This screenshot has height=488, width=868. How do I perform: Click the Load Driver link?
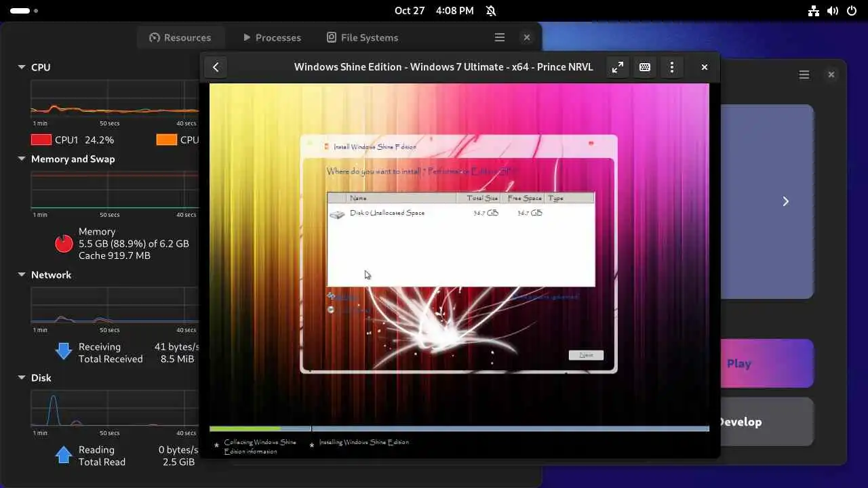pos(349,310)
